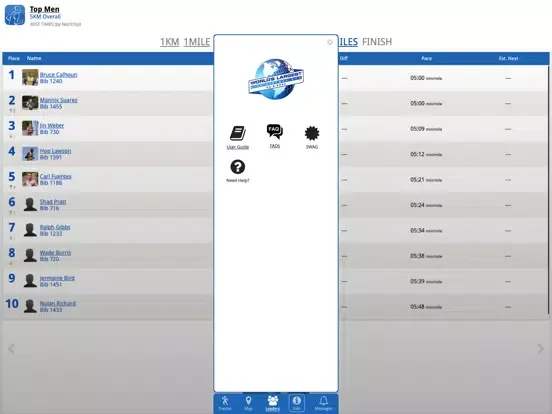The image size is (552, 414).
Task: Click the Place column header
Action: click(x=14, y=58)
